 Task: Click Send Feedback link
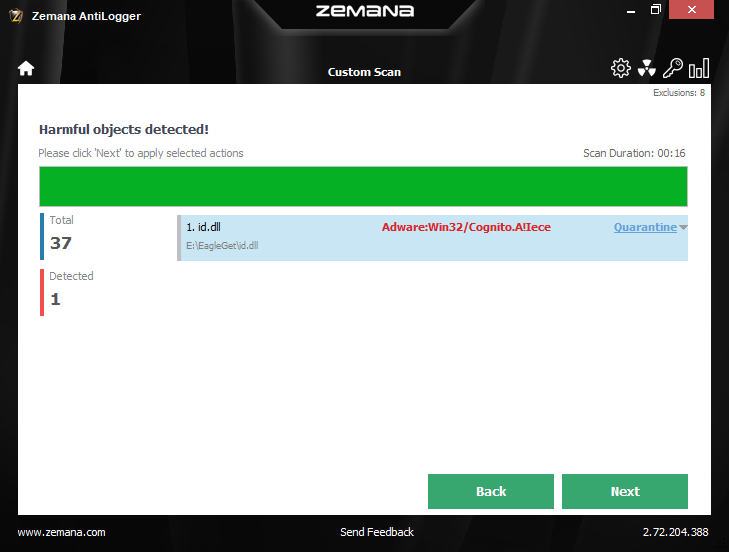[x=377, y=532]
